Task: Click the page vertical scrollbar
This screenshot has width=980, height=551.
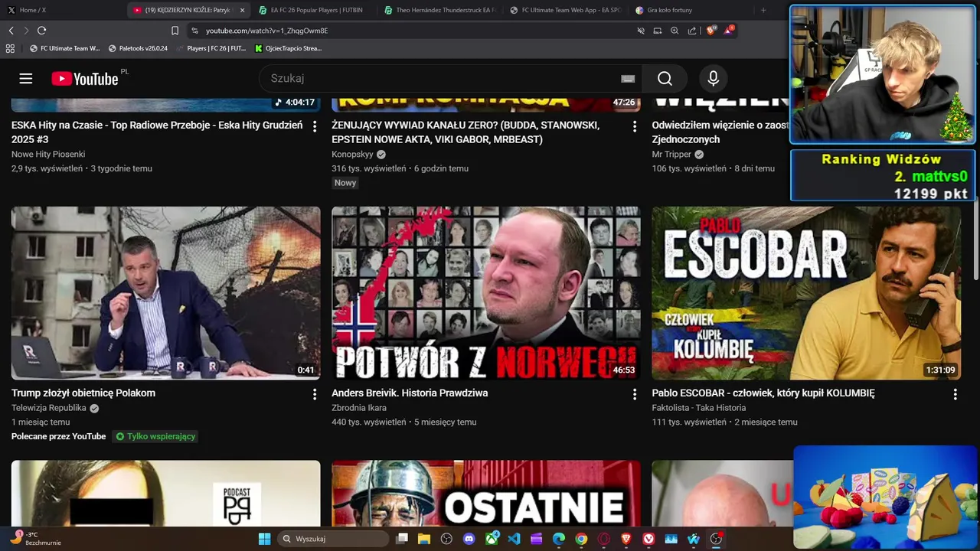Action: click(976, 237)
